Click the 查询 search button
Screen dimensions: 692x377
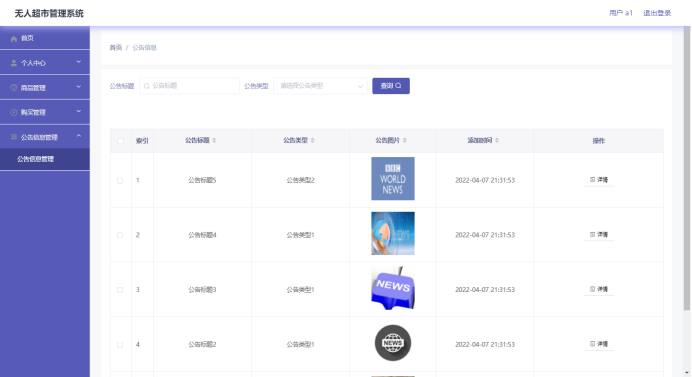pyautogui.click(x=391, y=86)
